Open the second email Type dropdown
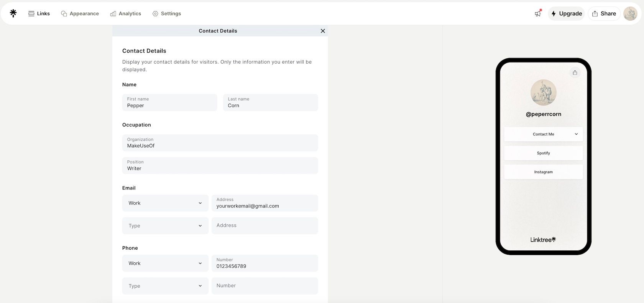The height and width of the screenshot is (303, 644). point(165,226)
